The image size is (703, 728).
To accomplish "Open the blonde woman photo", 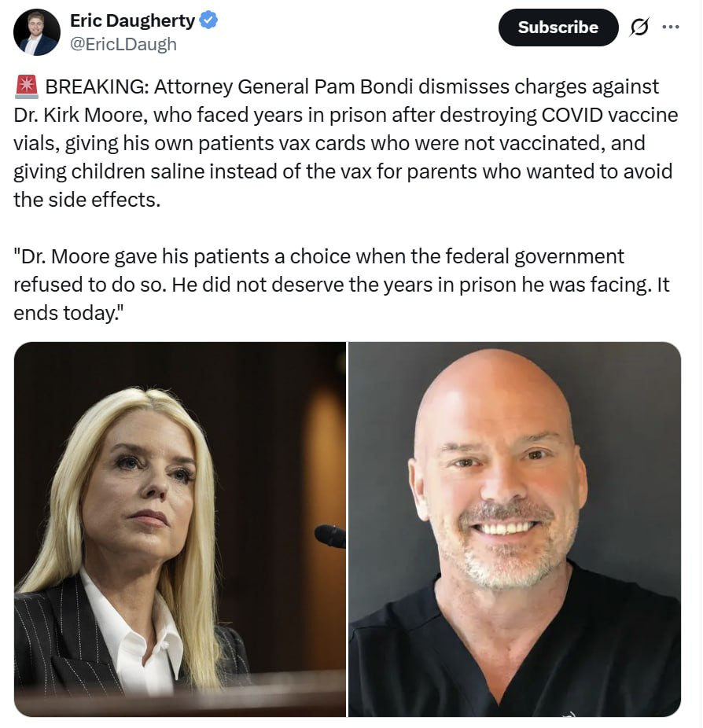I will (180, 529).
